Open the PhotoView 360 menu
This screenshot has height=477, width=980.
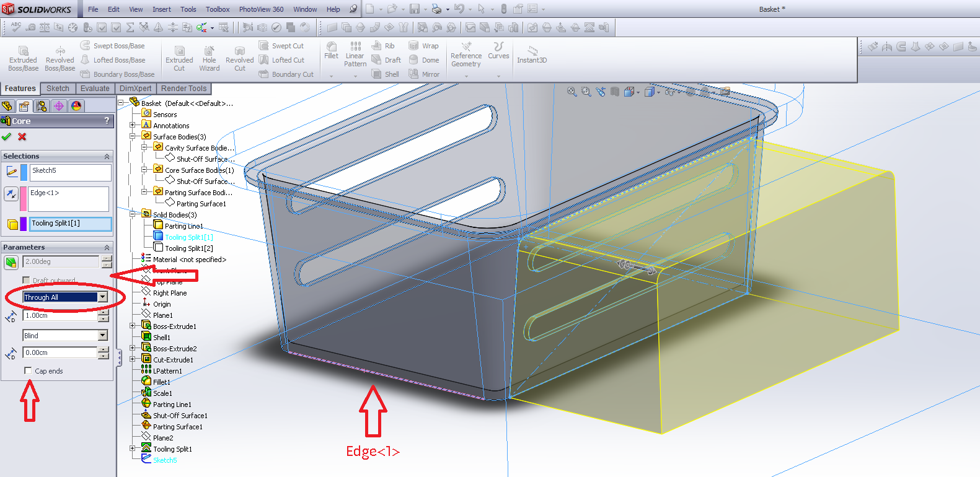(x=261, y=9)
